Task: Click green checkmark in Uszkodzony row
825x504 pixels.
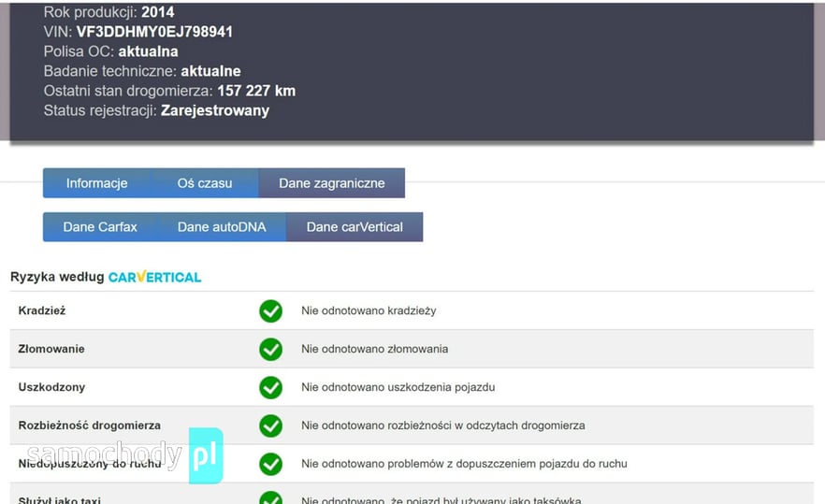Action: click(x=270, y=388)
